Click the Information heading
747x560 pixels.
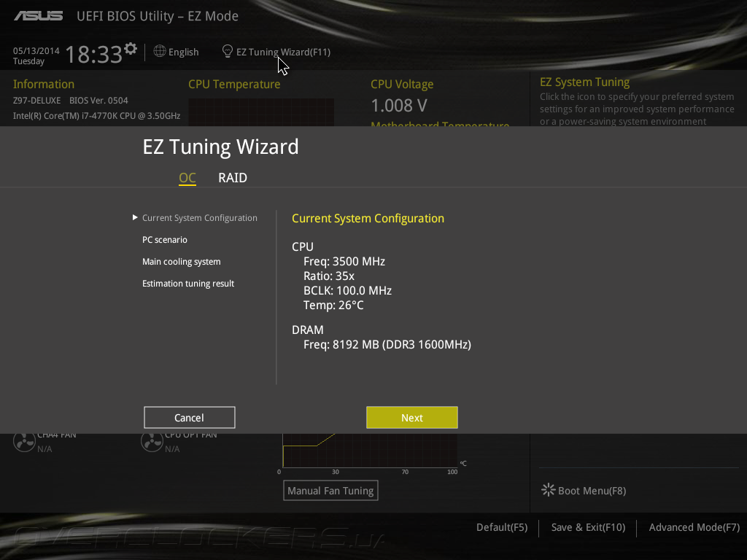(x=44, y=85)
